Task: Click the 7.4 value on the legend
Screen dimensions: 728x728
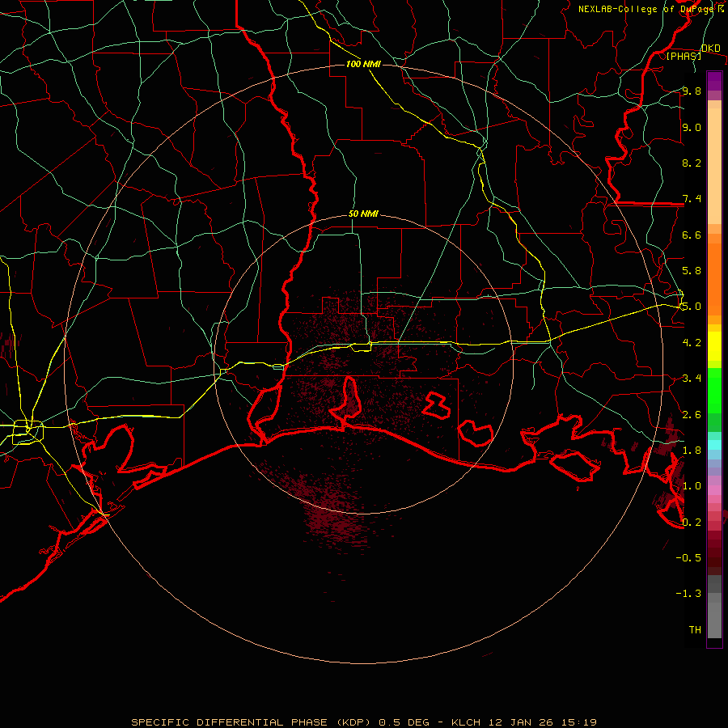Action: (692, 199)
